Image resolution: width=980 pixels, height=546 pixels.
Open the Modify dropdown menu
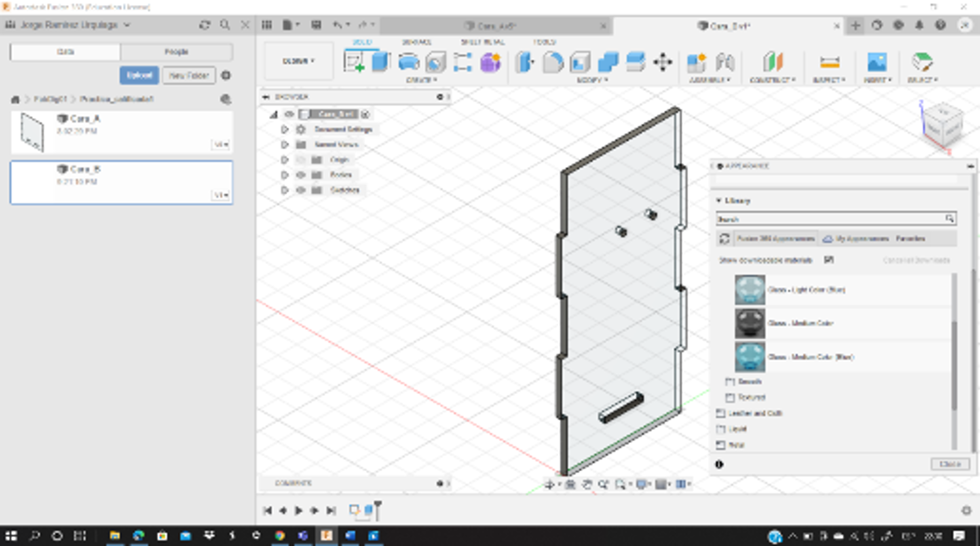592,80
